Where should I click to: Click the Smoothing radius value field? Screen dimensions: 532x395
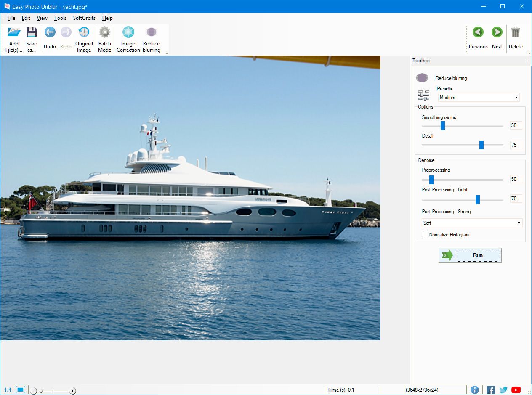(x=516, y=125)
